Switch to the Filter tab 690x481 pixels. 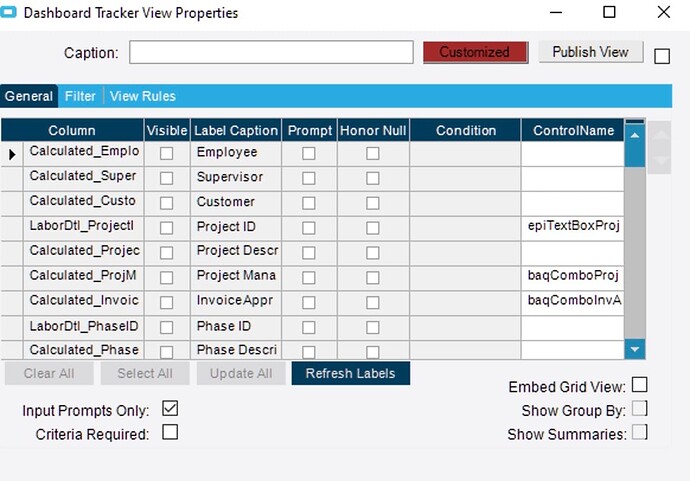81,96
